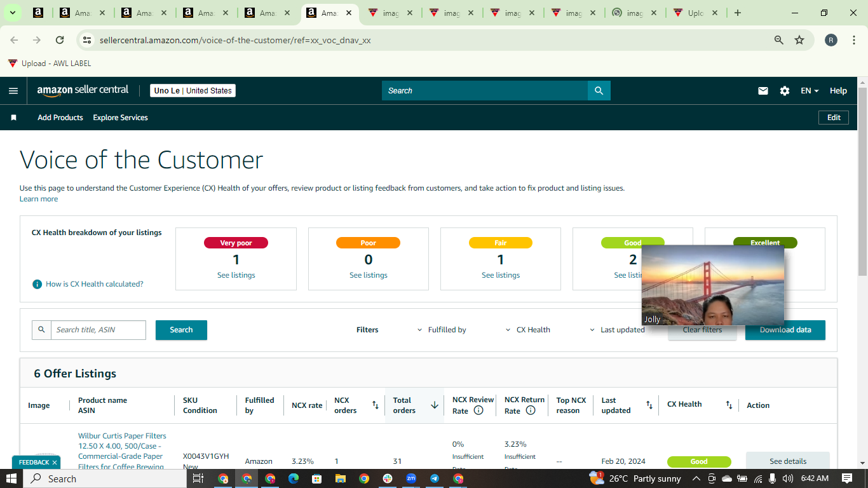Toggle sort arrows on CX Health column
The width and height of the screenshot is (868, 488).
(x=729, y=405)
